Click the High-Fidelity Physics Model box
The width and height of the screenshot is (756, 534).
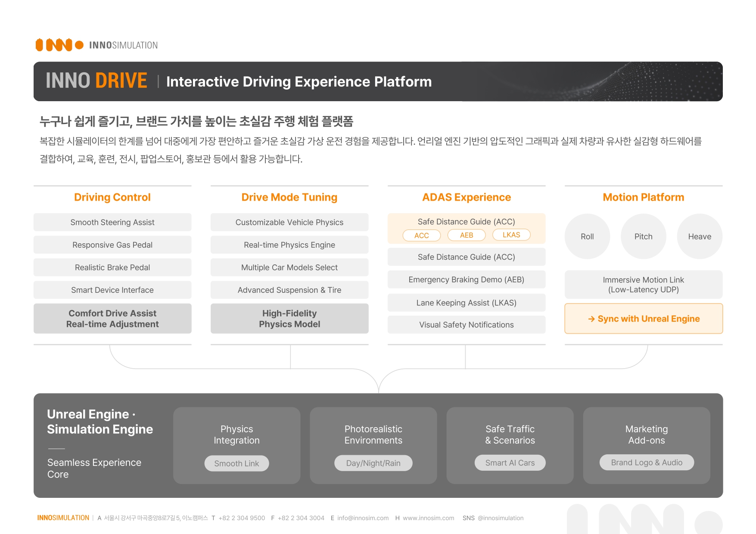(289, 319)
